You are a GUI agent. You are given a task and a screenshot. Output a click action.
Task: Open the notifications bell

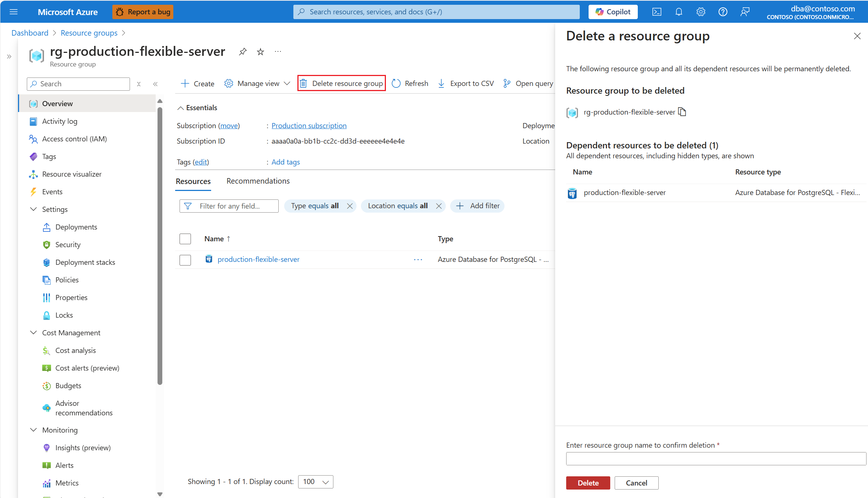click(x=679, y=12)
